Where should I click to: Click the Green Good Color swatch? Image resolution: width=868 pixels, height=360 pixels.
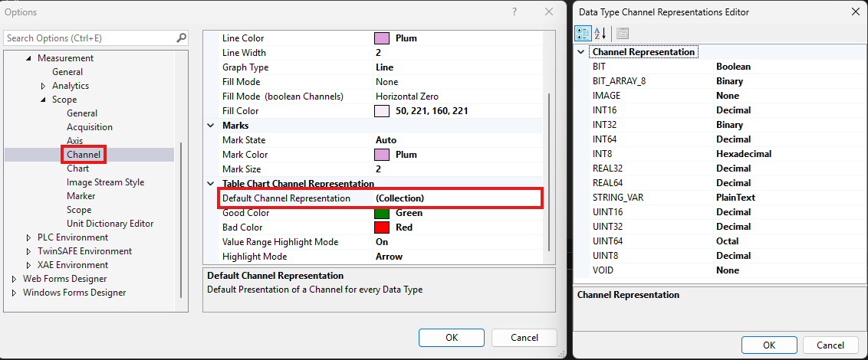coord(381,213)
